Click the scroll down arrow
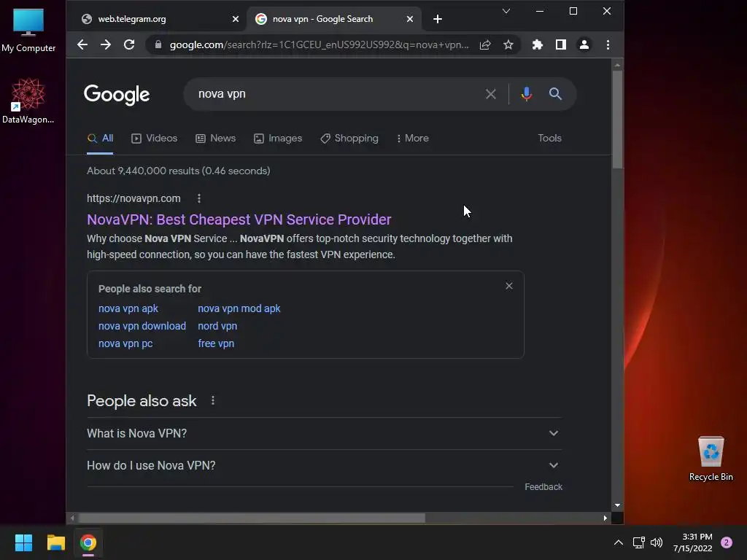The height and width of the screenshot is (560, 747). [x=617, y=505]
